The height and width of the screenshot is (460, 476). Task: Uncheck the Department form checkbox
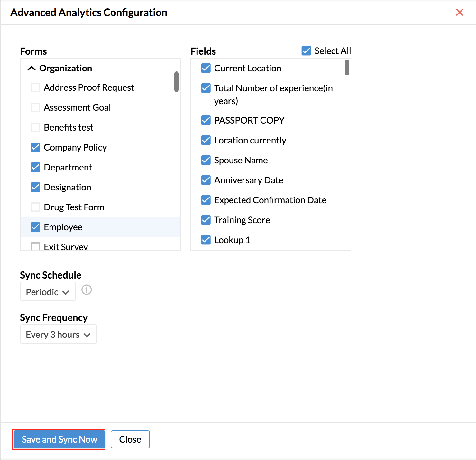[x=35, y=167]
